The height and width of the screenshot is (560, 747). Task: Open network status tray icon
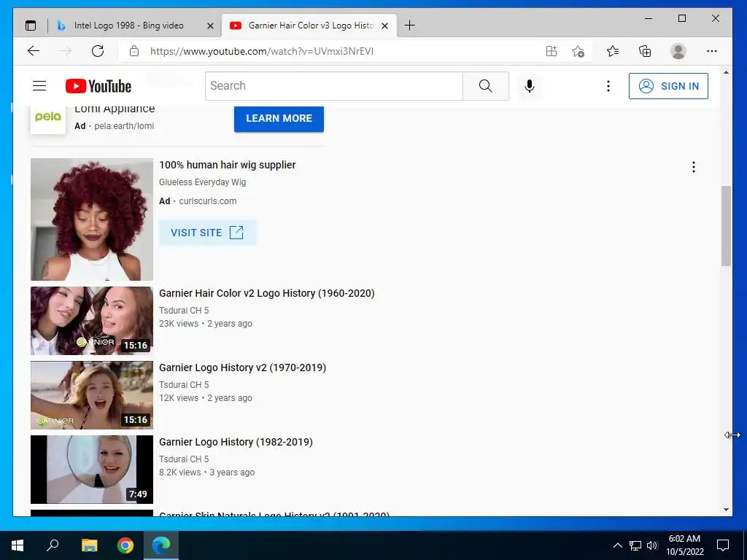coord(635,545)
